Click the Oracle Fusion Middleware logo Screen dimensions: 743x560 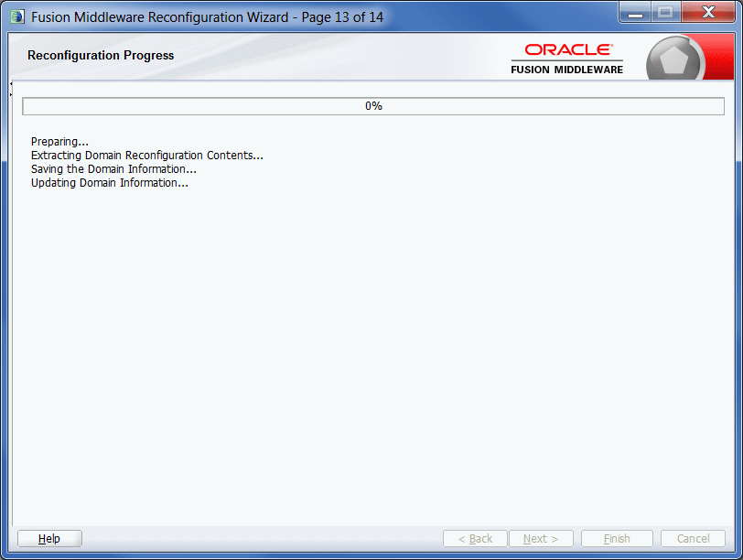click(567, 59)
